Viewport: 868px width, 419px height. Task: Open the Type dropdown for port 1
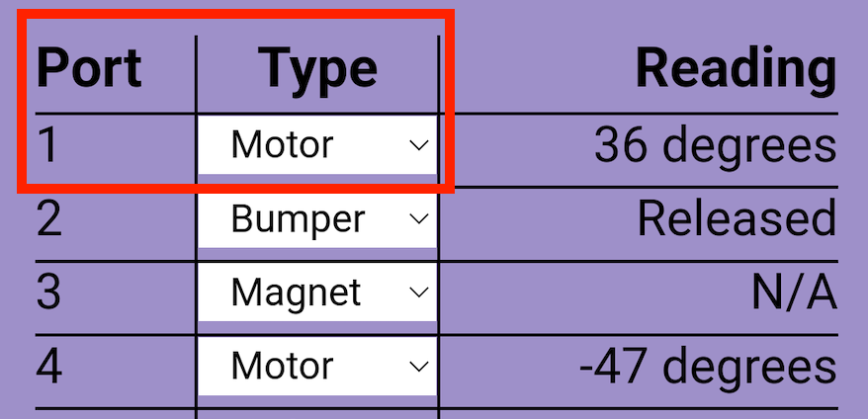pos(316,145)
